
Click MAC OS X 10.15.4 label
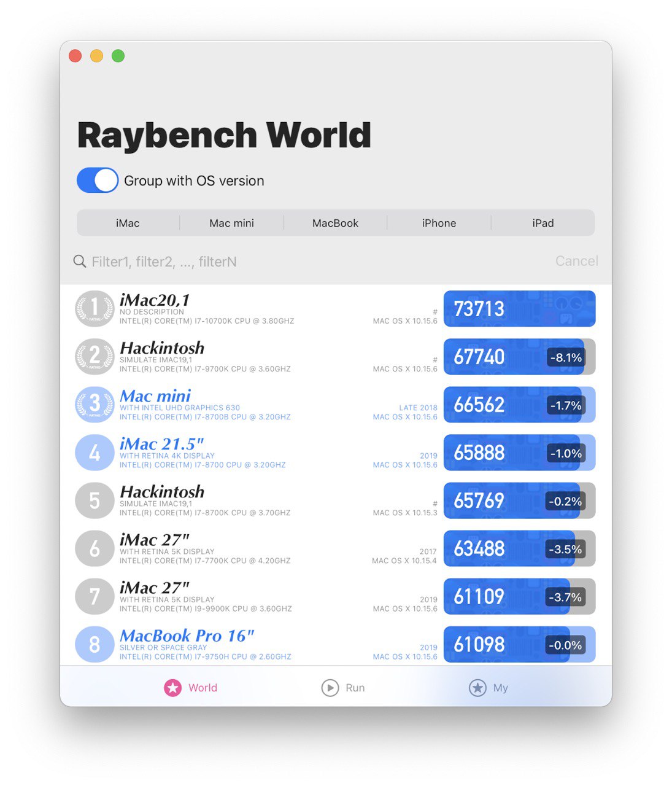point(404,561)
